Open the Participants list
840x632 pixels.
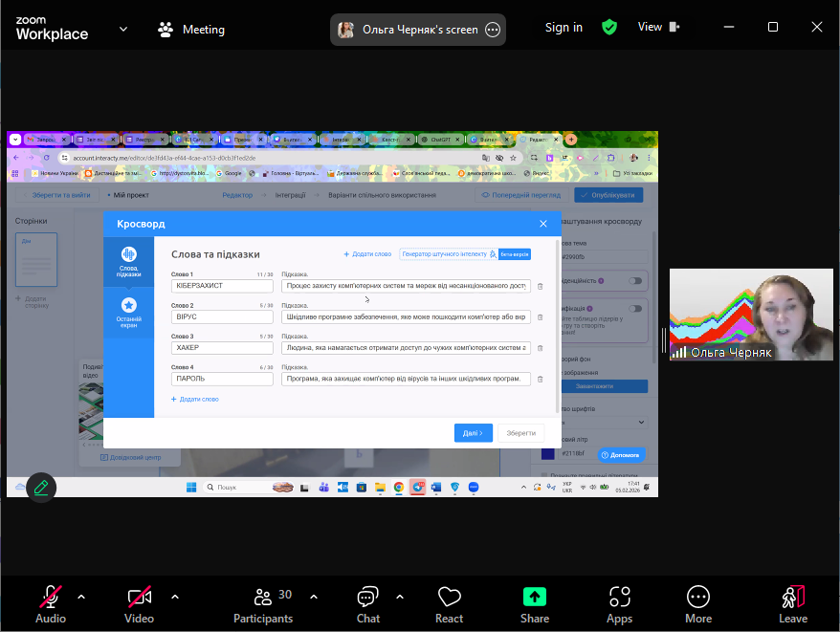(x=263, y=604)
